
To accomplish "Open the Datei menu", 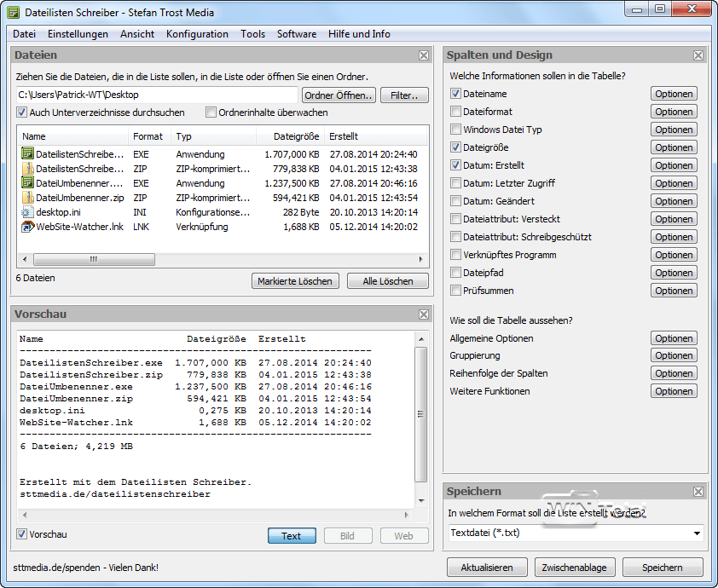I will tap(24, 34).
